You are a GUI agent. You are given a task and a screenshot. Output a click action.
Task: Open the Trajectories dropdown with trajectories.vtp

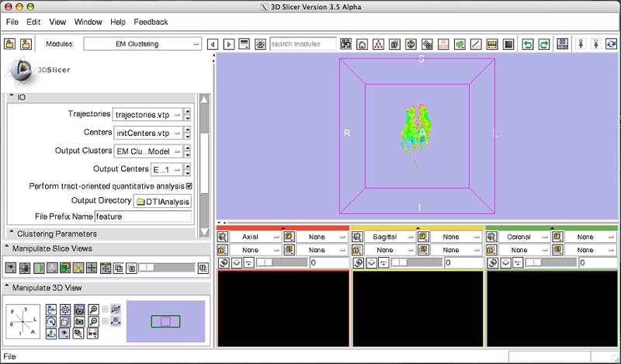click(151, 114)
